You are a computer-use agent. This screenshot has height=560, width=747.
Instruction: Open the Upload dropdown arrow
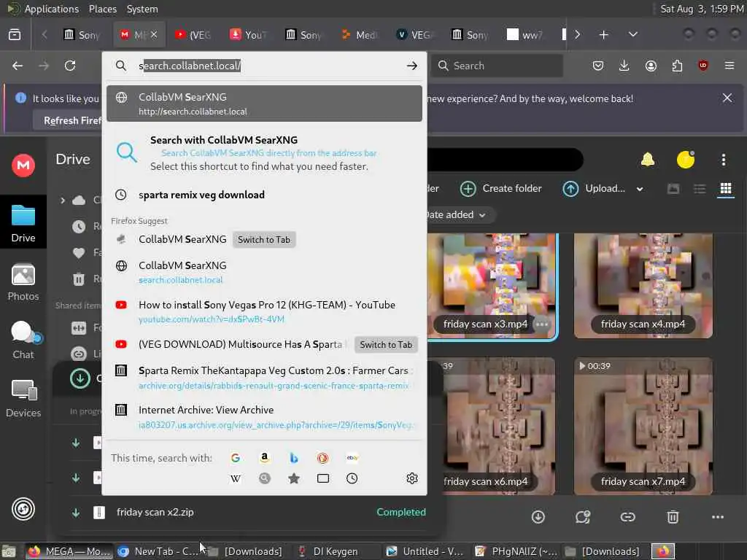click(640, 189)
